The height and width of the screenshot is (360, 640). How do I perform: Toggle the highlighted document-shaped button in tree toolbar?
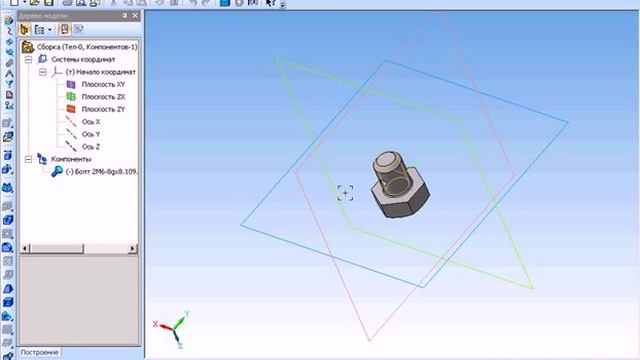(64, 29)
